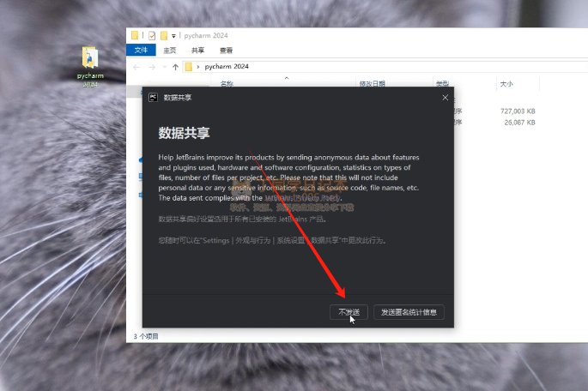Select the file sized 26,067 KB
Screen dimensions: 588x391
tap(519, 123)
